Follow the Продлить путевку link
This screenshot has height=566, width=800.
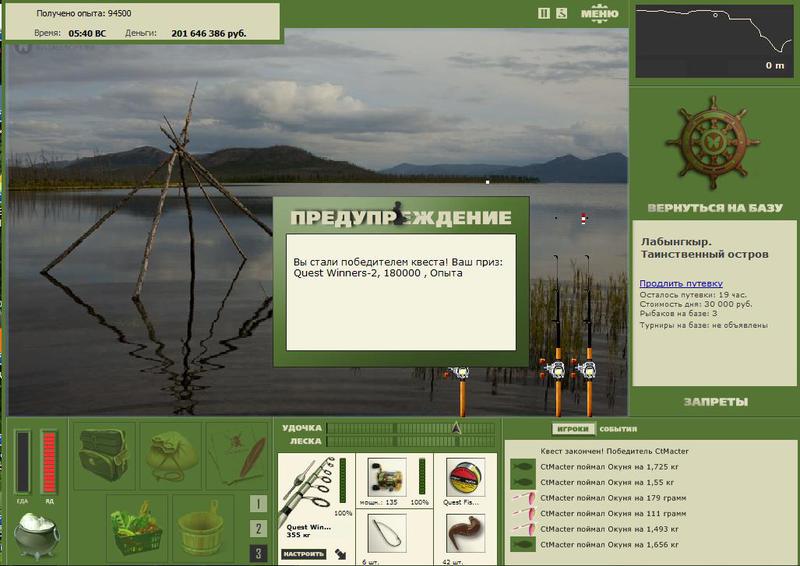(x=681, y=283)
